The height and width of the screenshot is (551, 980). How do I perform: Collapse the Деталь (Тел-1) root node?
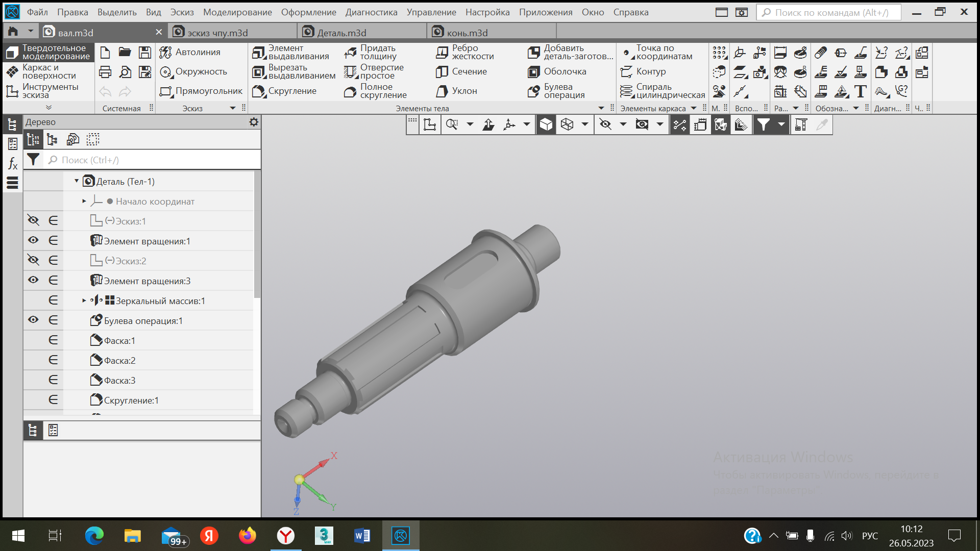coord(77,181)
